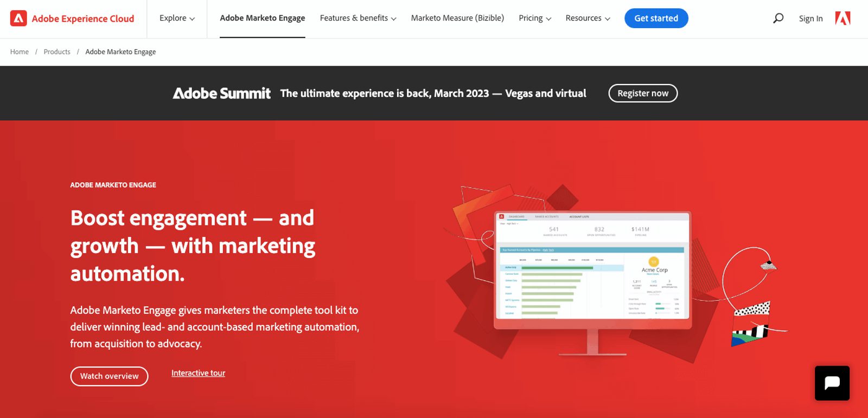Open the chat bubble widget
Screen dimensions: 868x418
832,383
